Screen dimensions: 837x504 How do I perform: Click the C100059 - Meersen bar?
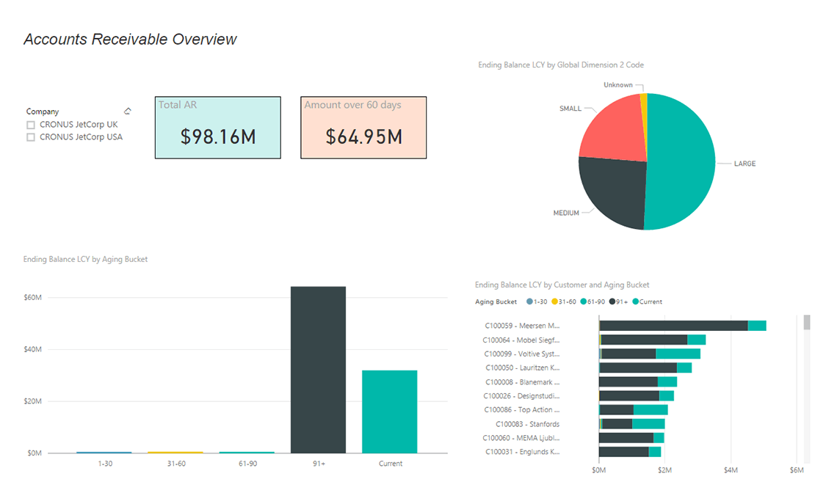pyautogui.click(x=683, y=325)
